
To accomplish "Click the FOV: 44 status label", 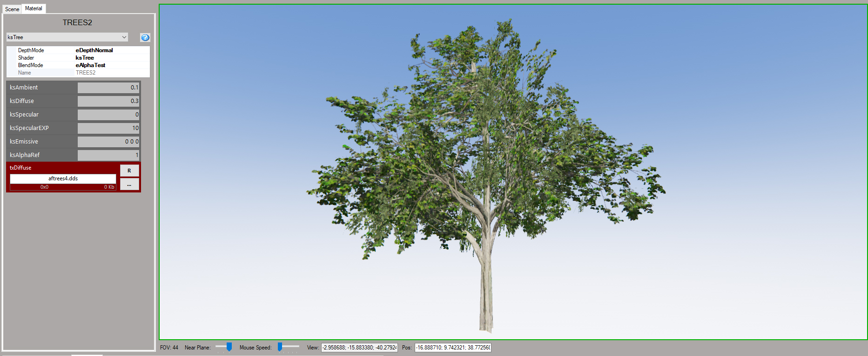I will (x=169, y=348).
